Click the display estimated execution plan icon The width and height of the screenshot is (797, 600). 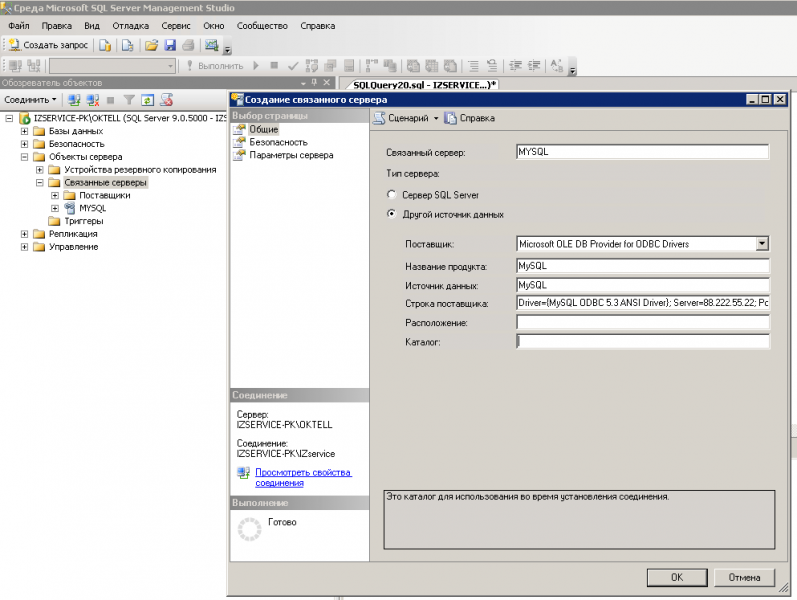pos(312,66)
